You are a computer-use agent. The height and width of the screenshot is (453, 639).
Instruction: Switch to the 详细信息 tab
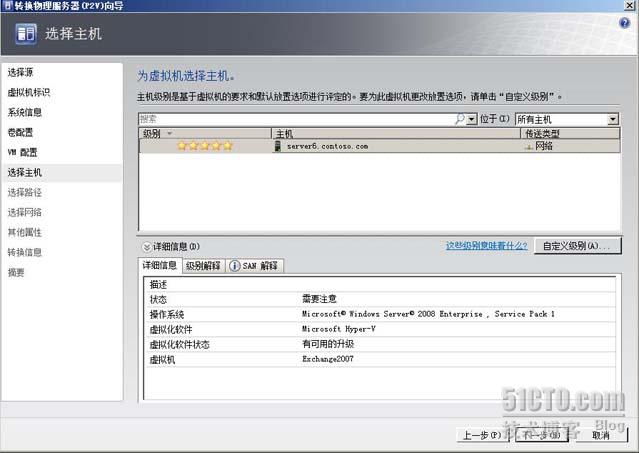pyautogui.click(x=159, y=266)
